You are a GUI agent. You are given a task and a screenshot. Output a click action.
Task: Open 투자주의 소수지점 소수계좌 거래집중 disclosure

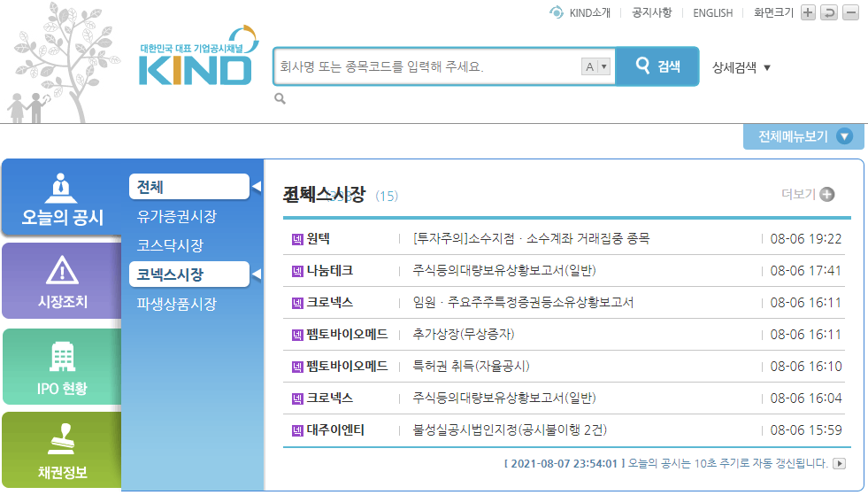point(532,239)
